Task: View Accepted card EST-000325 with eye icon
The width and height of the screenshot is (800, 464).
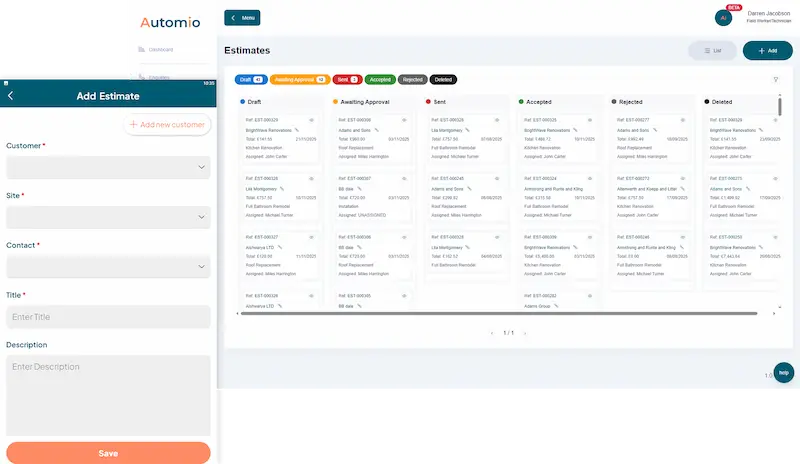Action: click(x=590, y=120)
